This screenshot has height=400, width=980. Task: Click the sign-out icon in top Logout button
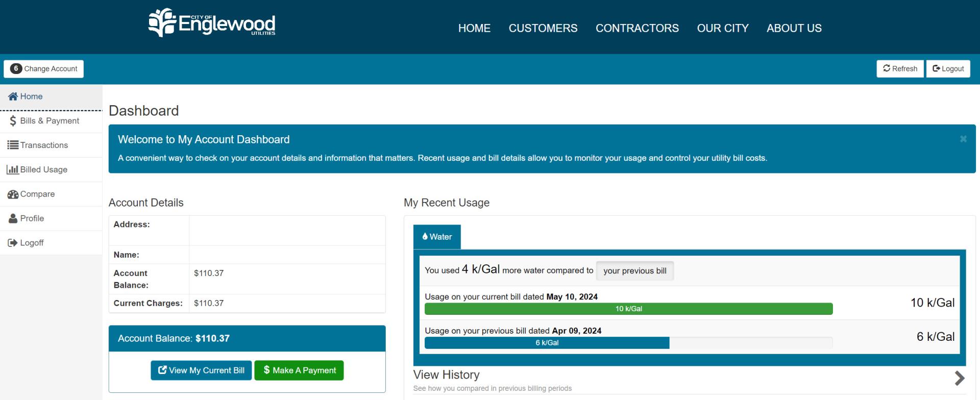[936, 68]
